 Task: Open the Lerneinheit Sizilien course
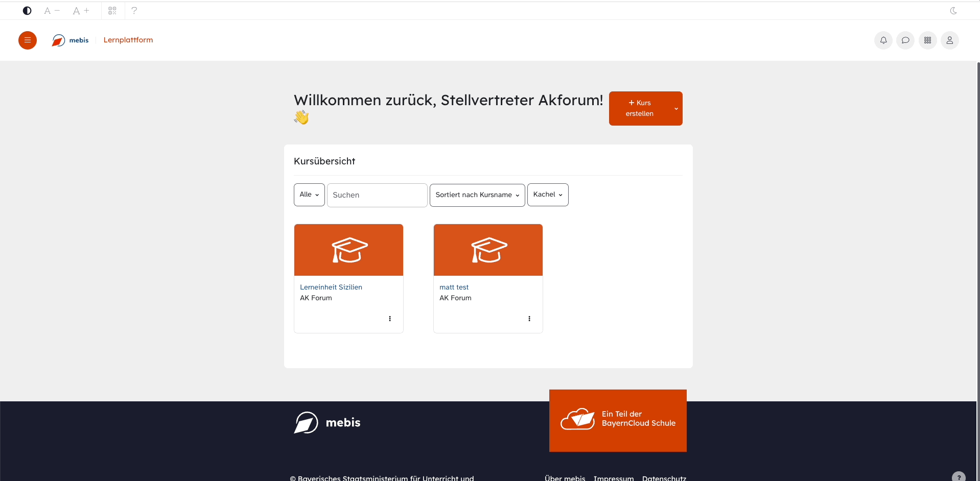[331, 287]
